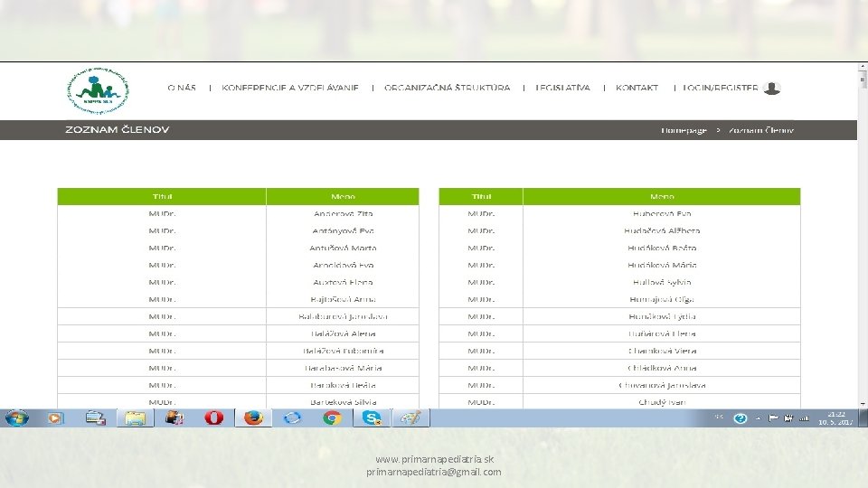Click Meno header of left table
This screenshot has height=488, width=868.
(x=343, y=196)
